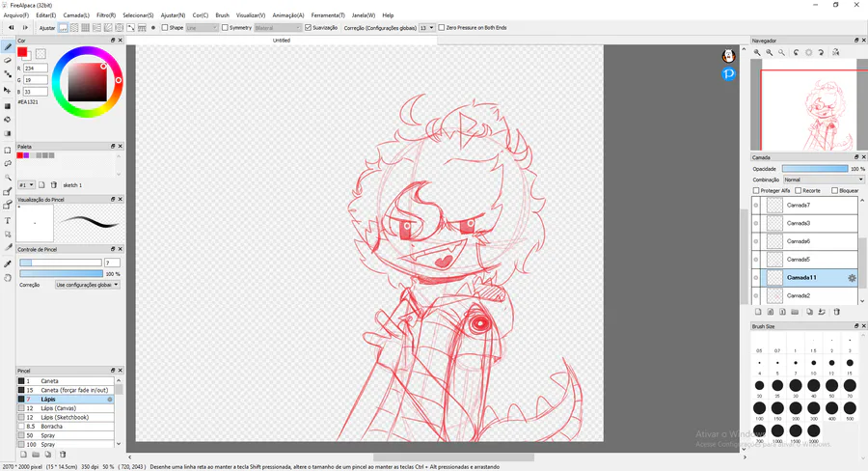
Task: Enable the parallel lines snap icon
Action: (x=74, y=28)
